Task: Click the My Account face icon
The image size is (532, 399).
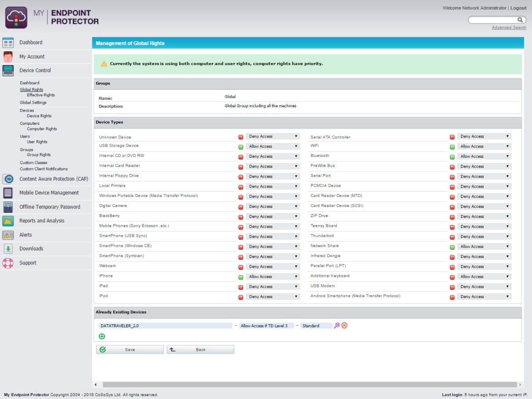Action: click(8, 57)
